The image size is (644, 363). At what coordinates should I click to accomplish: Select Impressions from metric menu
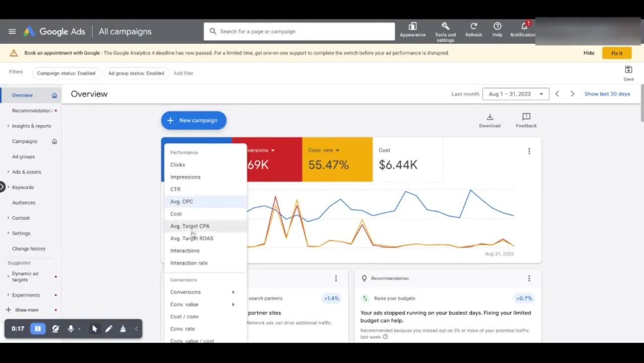click(205, 177)
